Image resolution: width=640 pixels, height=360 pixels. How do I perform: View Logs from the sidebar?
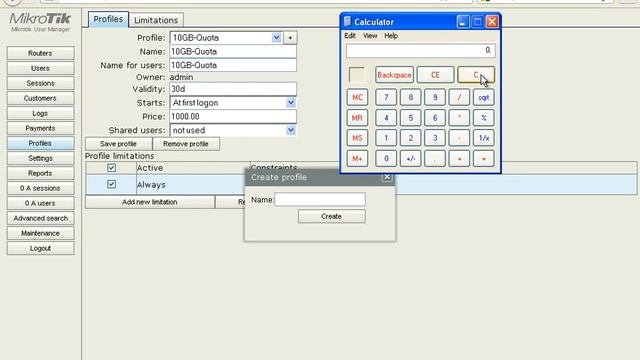coord(40,113)
